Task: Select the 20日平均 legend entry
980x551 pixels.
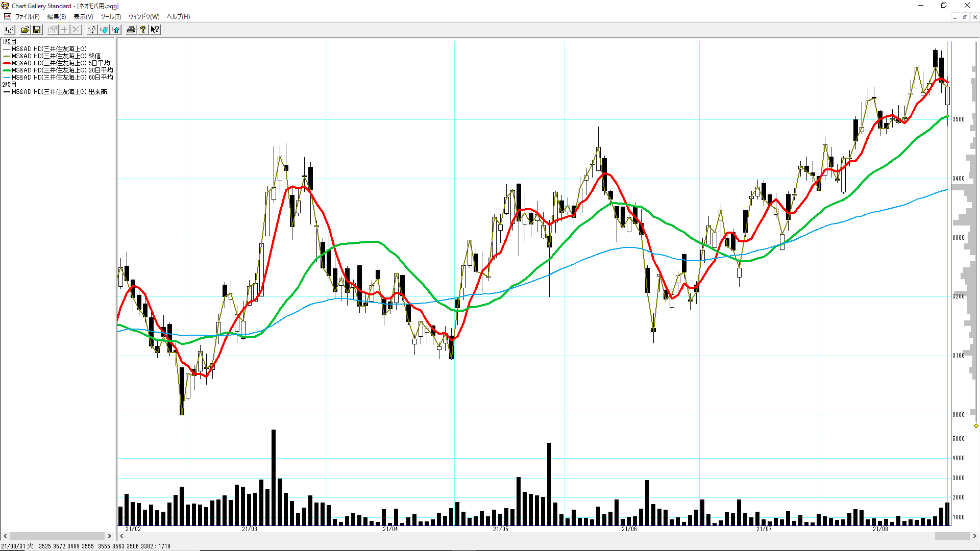Action: 62,70
